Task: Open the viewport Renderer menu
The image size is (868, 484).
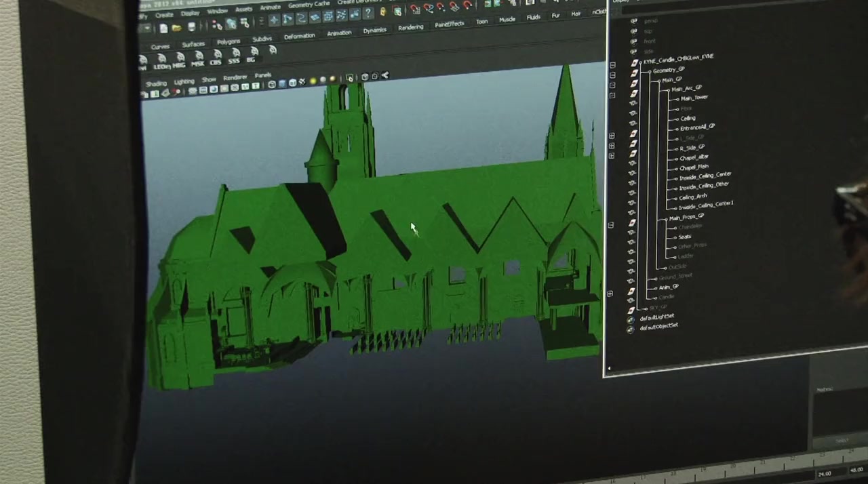Action: click(x=235, y=77)
